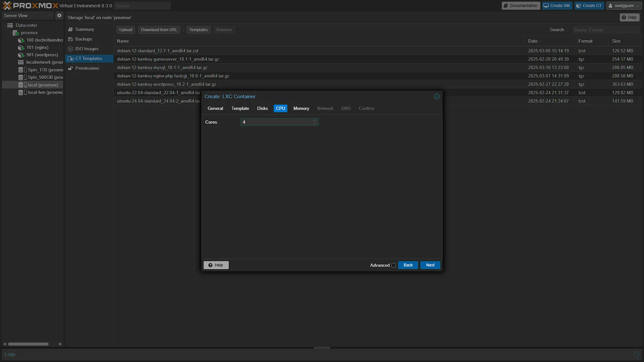Viewport: 644px width, 362px height.
Task: Switch to the General tab
Action: (215, 109)
